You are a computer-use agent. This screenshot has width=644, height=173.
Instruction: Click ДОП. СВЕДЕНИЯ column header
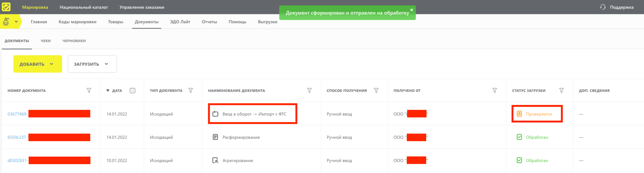coord(594,90)
